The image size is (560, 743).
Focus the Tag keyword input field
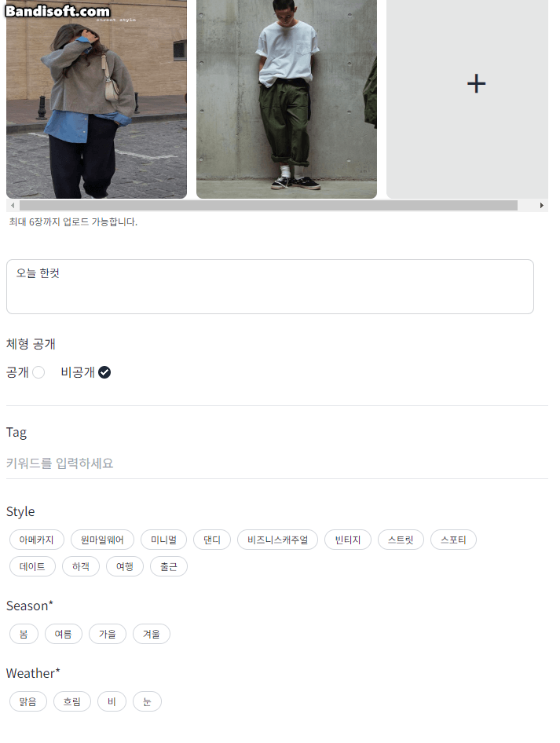[277, 463]
